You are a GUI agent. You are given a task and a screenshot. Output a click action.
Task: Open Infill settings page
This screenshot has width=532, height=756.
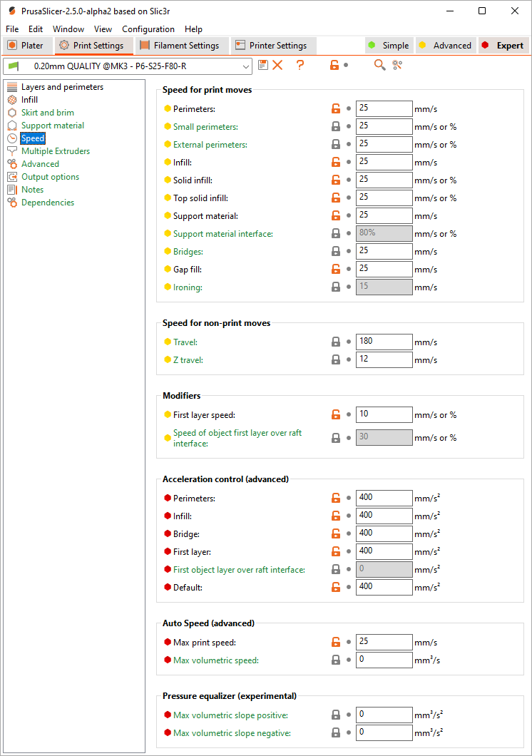(29, 99)
